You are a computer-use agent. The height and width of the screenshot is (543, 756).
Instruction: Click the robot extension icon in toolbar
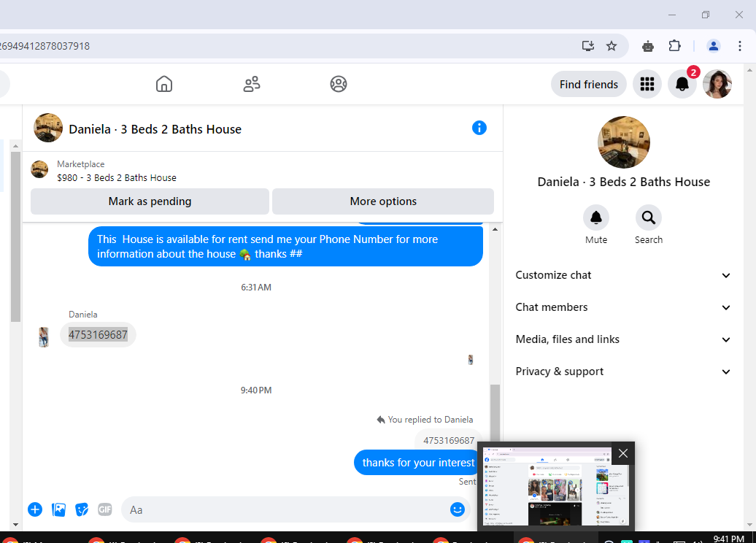pos(648,46)
